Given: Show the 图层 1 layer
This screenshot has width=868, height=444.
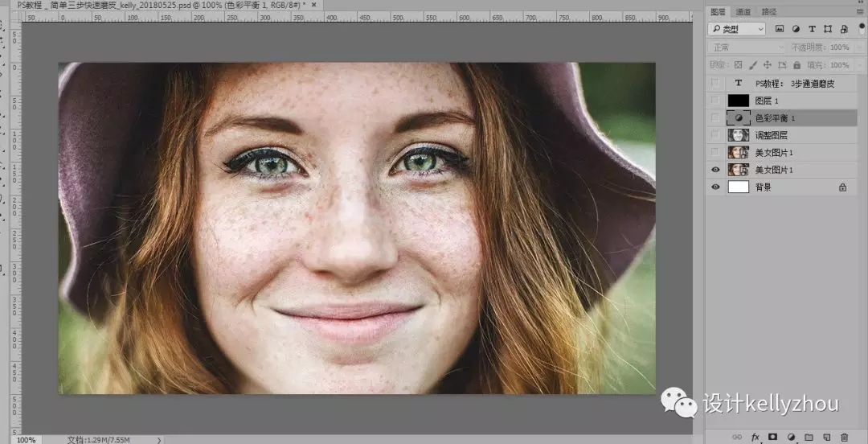Looking at the screenshot, I should coord(716,101).
